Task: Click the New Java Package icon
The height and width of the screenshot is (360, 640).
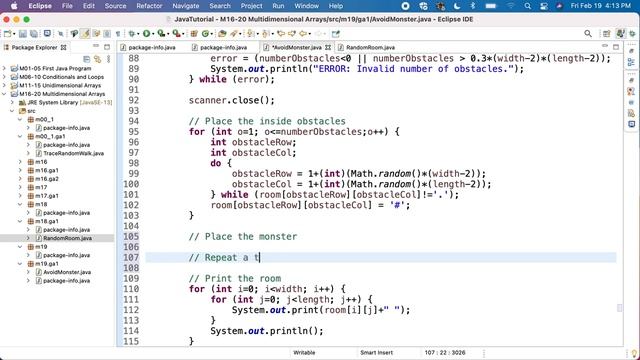Action: tap(194, 34)
